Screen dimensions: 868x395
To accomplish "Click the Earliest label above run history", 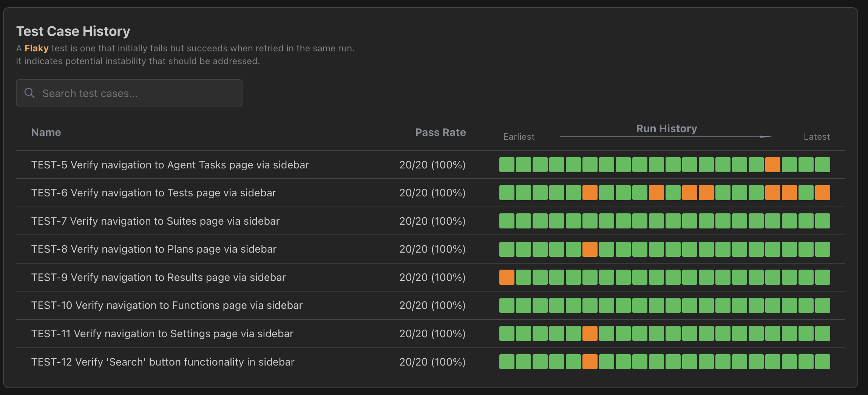I will (x=519, y=136).
